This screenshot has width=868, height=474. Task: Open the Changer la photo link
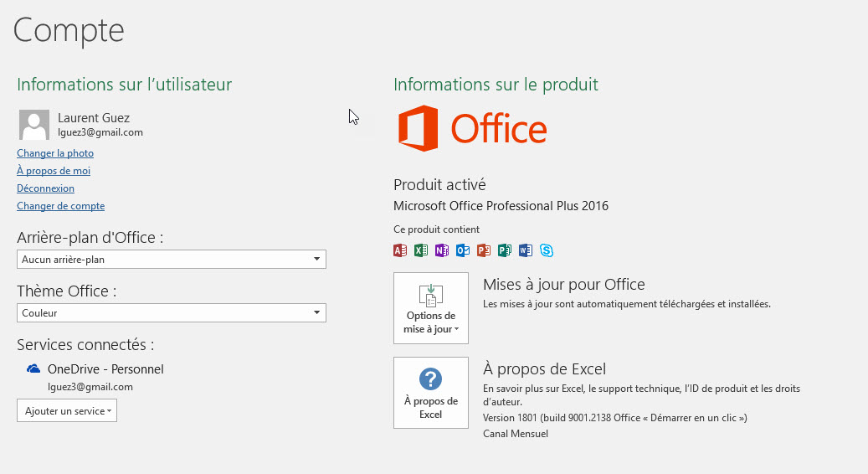55,152
